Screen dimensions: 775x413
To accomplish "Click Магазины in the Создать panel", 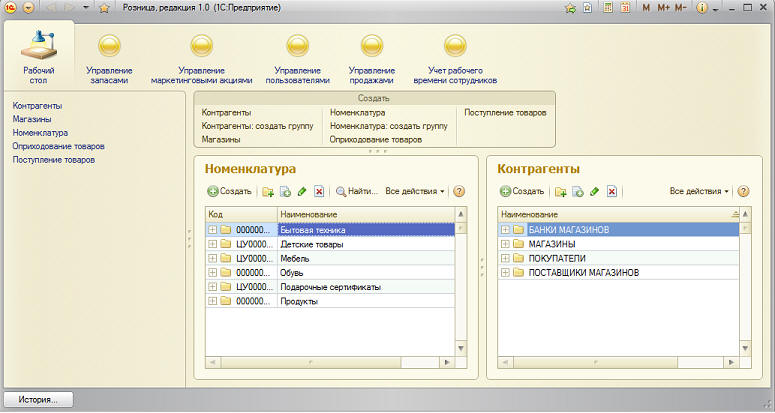I will pos(221,139).
